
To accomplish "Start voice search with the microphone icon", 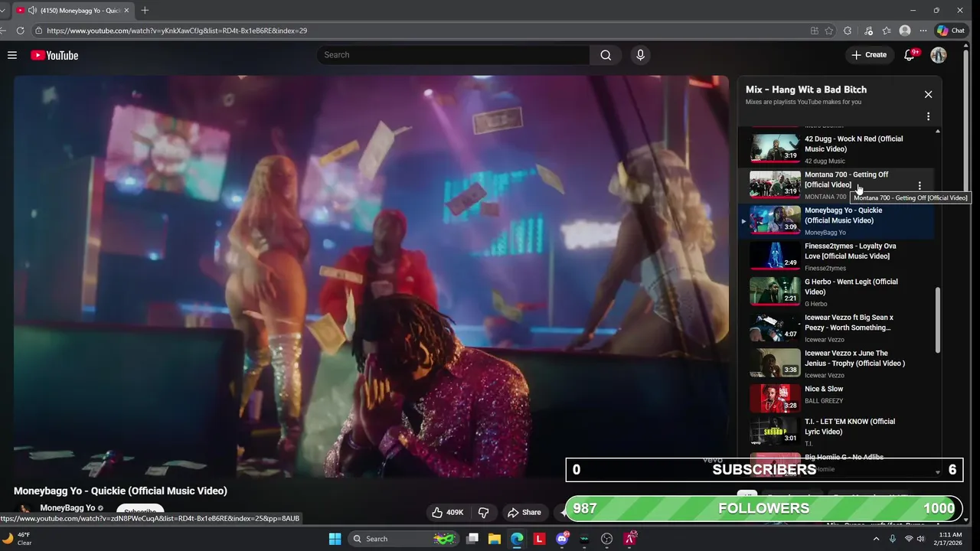I will 640,55.
